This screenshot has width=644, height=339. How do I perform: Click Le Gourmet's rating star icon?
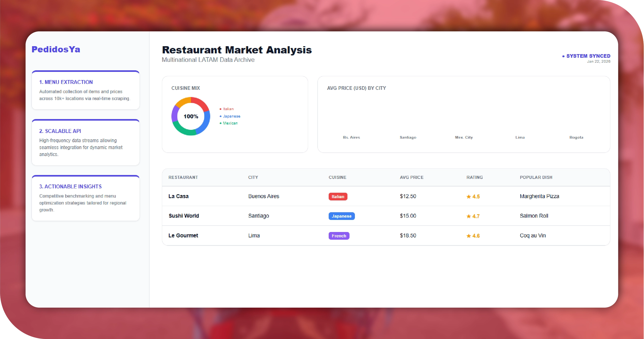coord(468,236)
